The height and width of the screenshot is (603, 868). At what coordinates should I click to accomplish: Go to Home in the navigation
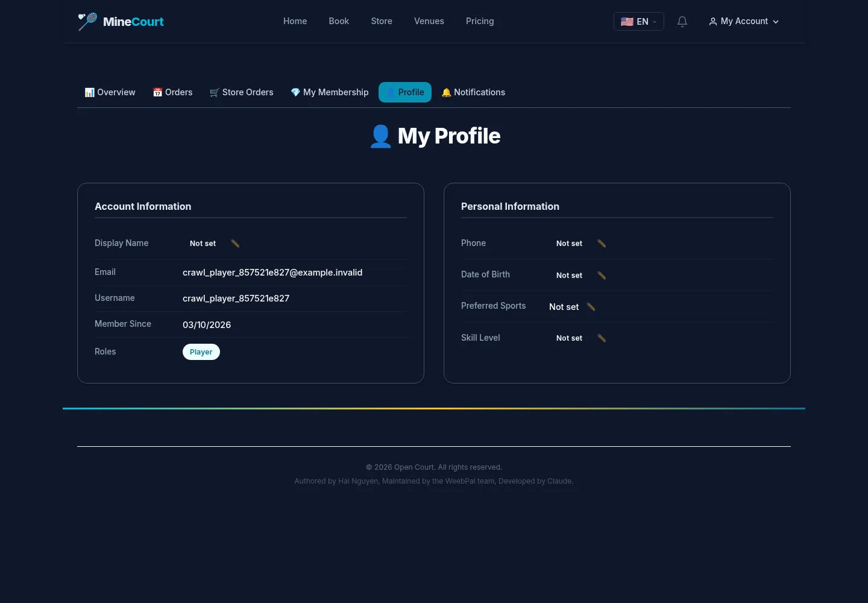(295, 21)
